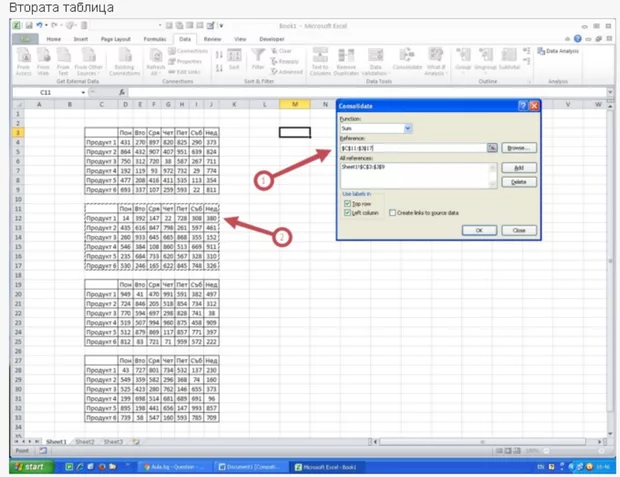620x477 pixels.
Task: Click the Text to Columns icon
Action: point(320,61)
